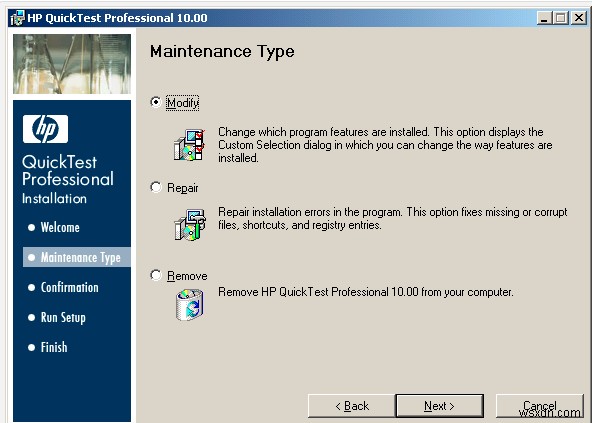Select the Modify radio button
The height and width of the screenshot is (423, 592).
click(156, 102)
